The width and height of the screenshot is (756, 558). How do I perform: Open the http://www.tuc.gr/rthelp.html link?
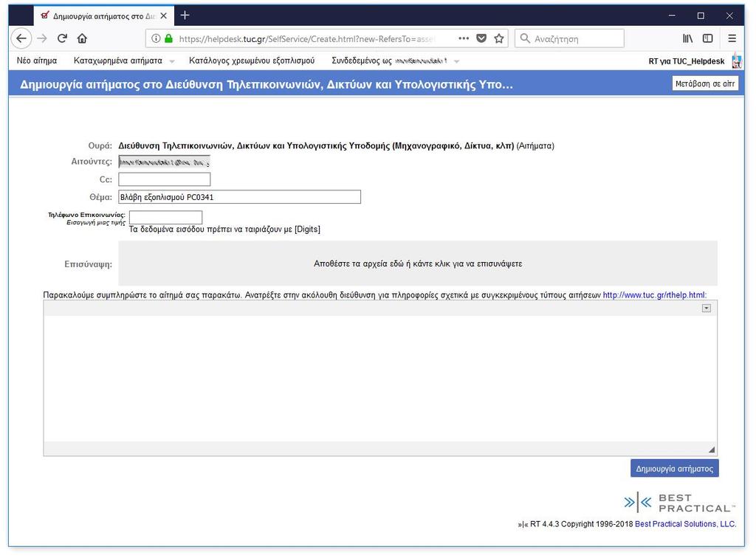click(654, 295)
